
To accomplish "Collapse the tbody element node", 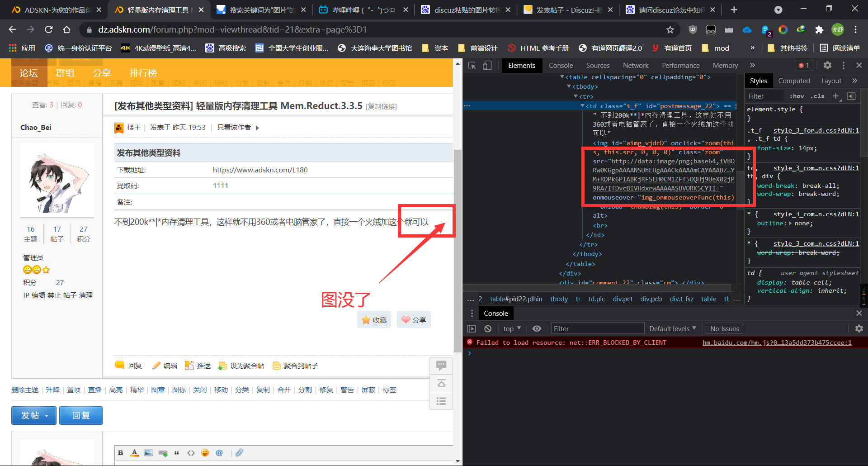I will tap(569, 87).
